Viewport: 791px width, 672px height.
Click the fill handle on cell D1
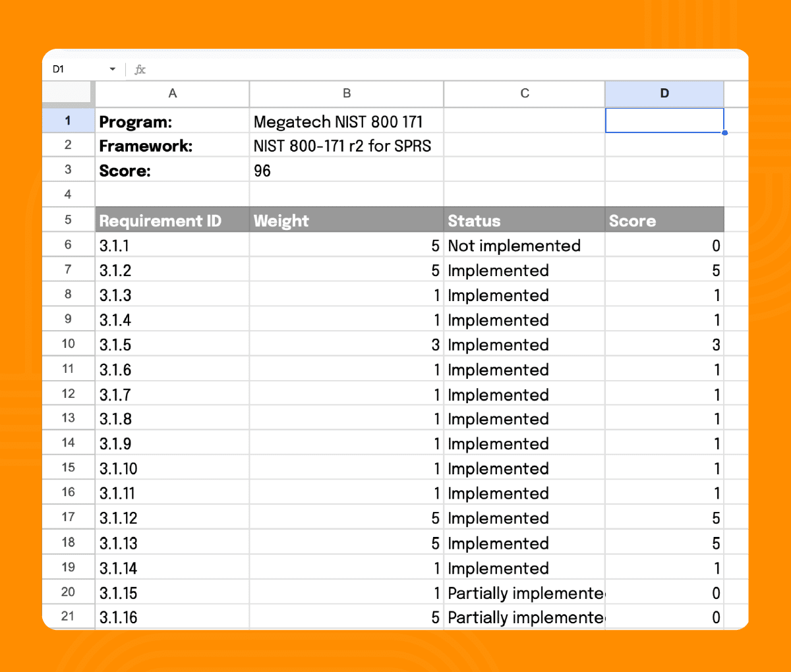pyautogui.click(x=724, y=132)
